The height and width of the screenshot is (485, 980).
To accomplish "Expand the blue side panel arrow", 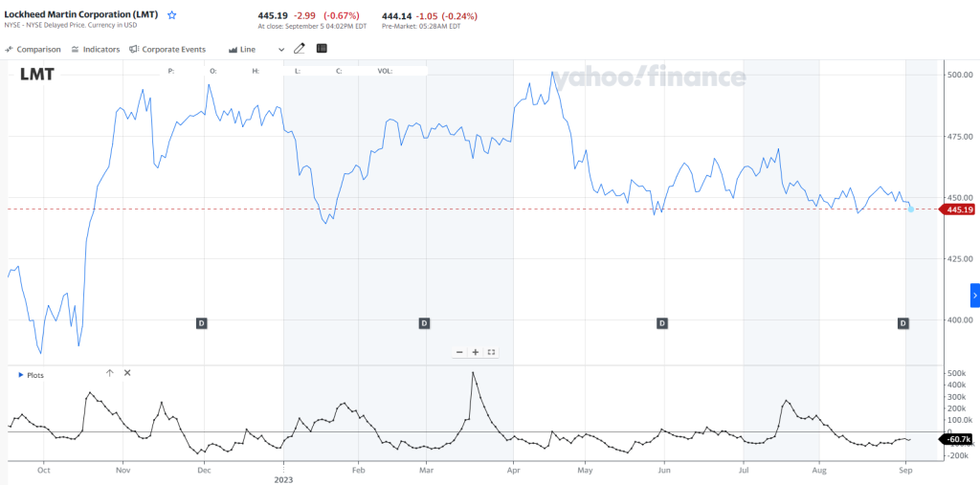I will pos(974,296).
